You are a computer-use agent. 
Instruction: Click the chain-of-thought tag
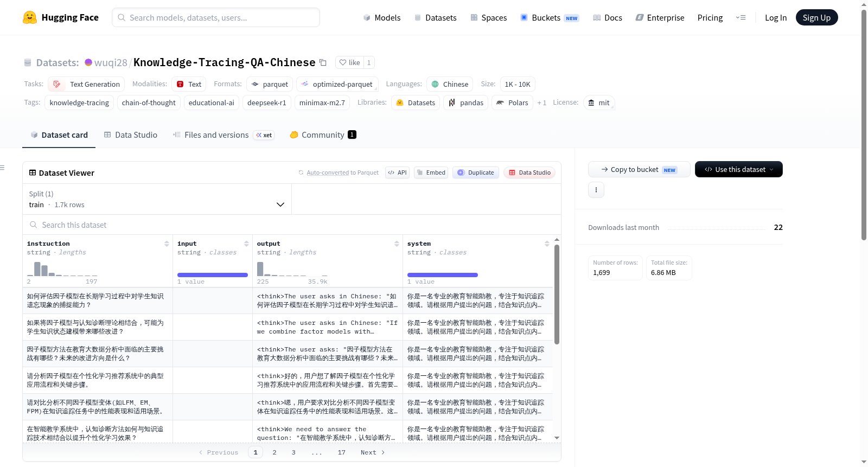coord(149,103)
